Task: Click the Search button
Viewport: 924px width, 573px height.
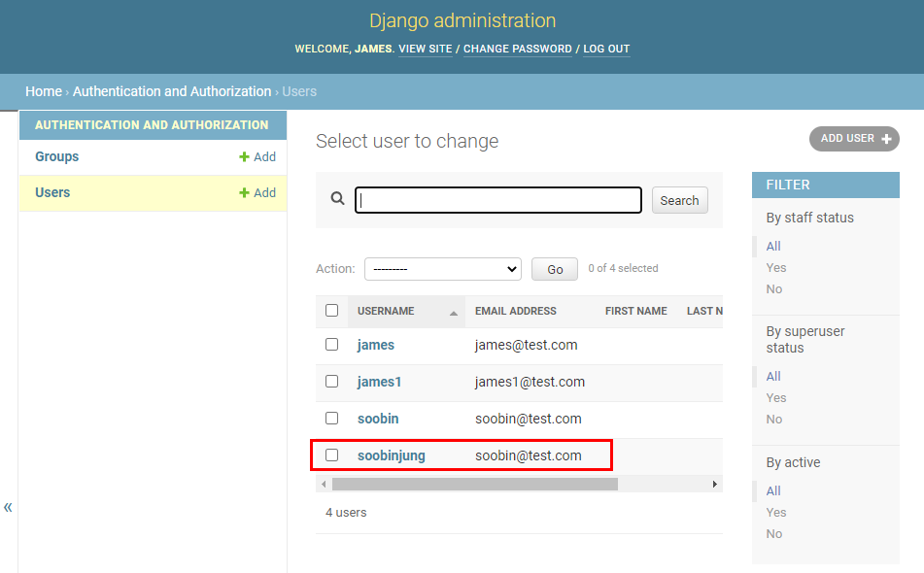Action: [679, 200]
